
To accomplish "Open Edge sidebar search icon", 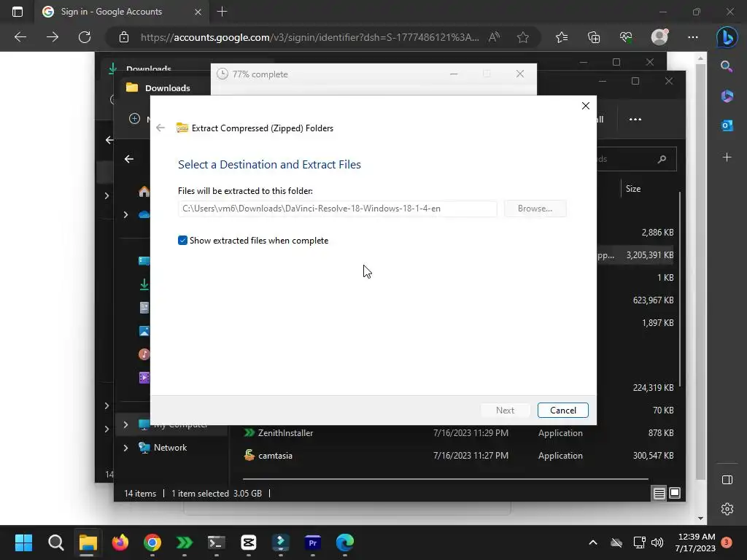I will coord(727,66).
